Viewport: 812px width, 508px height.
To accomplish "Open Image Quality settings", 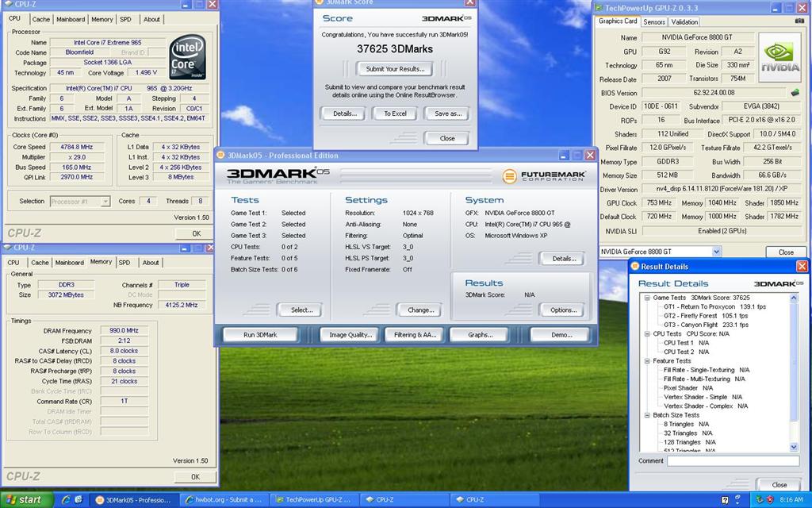I will point(350,335).
